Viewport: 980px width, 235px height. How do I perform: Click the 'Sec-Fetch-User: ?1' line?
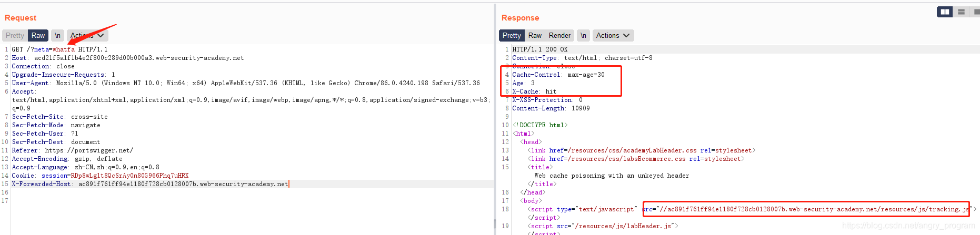tap(45, 134)
